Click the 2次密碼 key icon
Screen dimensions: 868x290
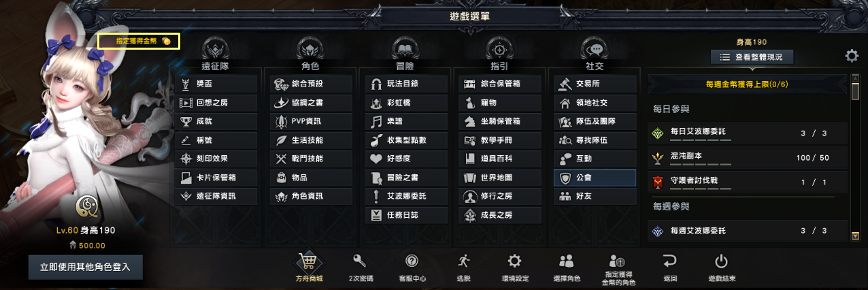[361, 261]
